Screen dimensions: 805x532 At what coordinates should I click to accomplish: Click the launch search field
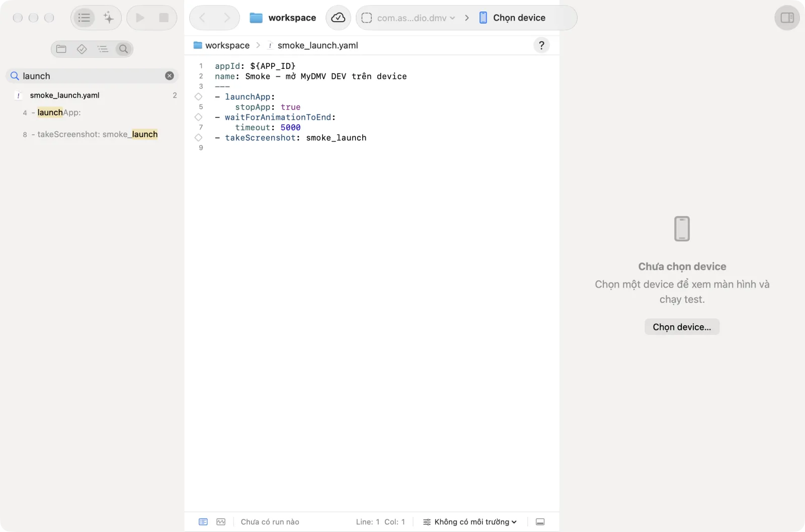[x=92, y=76]
